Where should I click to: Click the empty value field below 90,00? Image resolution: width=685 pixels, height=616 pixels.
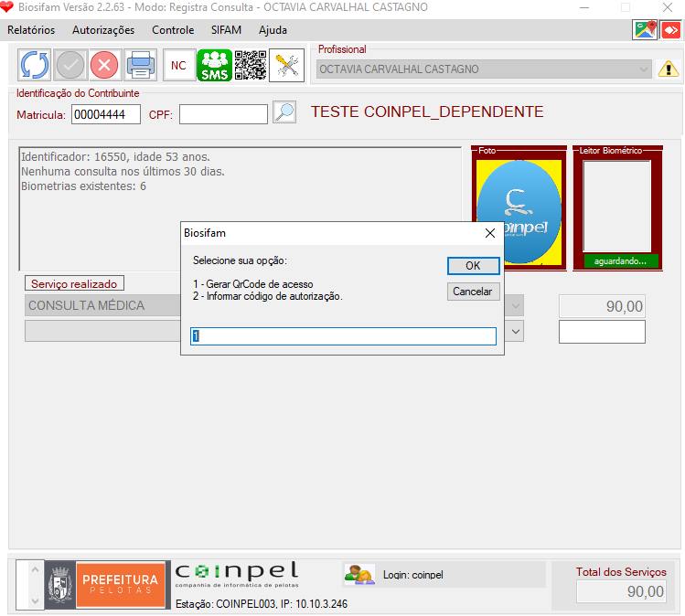point(602,332)
